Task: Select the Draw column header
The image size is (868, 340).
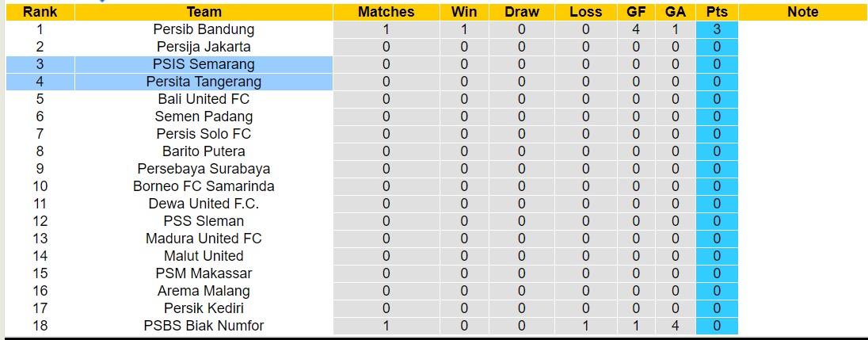Action: click(x=521, y=12)
